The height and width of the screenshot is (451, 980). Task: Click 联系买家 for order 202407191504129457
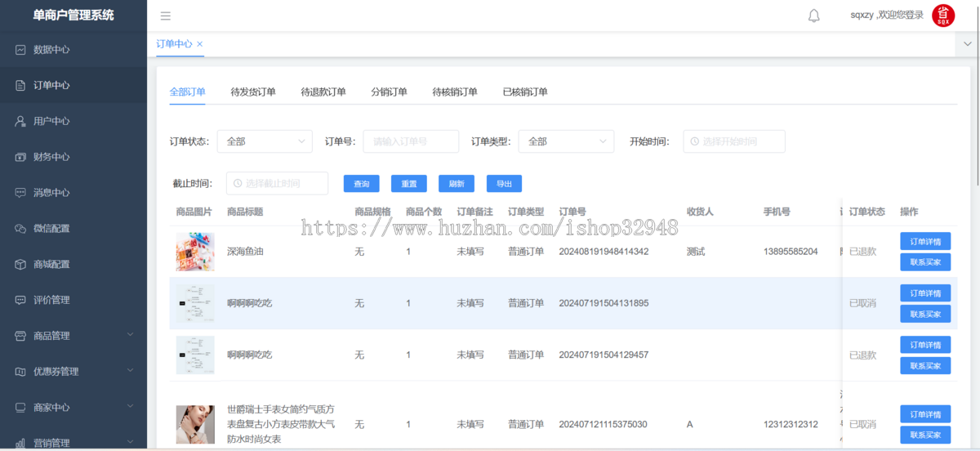tap(925, 365)
